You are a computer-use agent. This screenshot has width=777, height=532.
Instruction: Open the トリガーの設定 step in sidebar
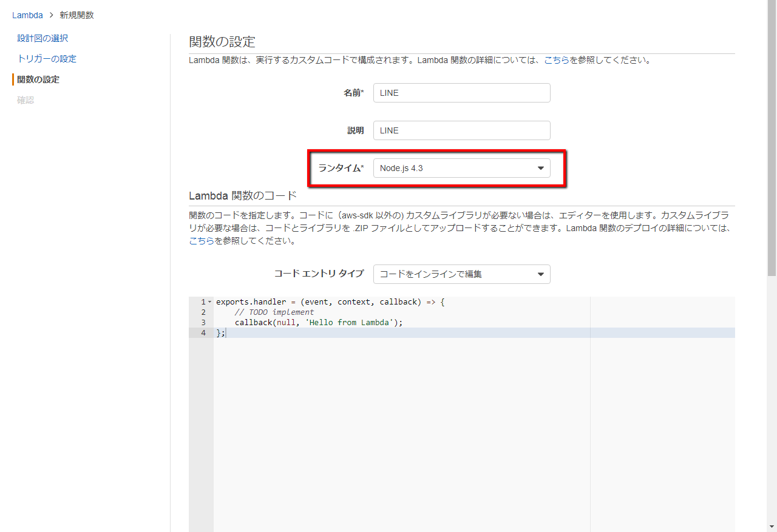click(x=47, y=59)
